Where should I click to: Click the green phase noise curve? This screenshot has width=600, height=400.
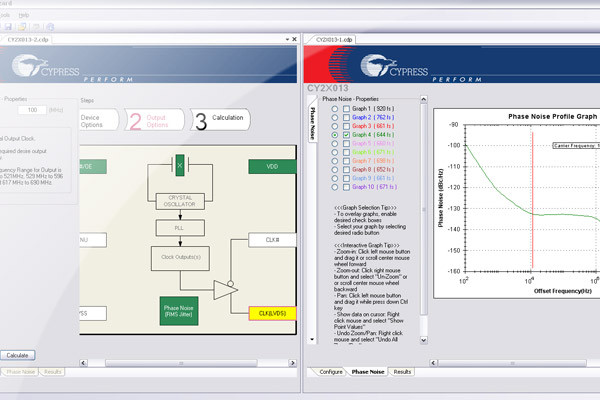pos(497,189)
